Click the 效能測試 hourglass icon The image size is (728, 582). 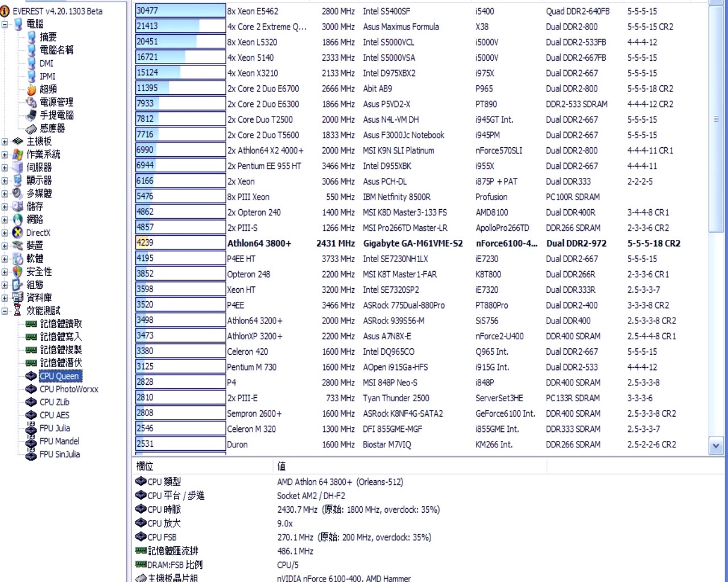18,311
